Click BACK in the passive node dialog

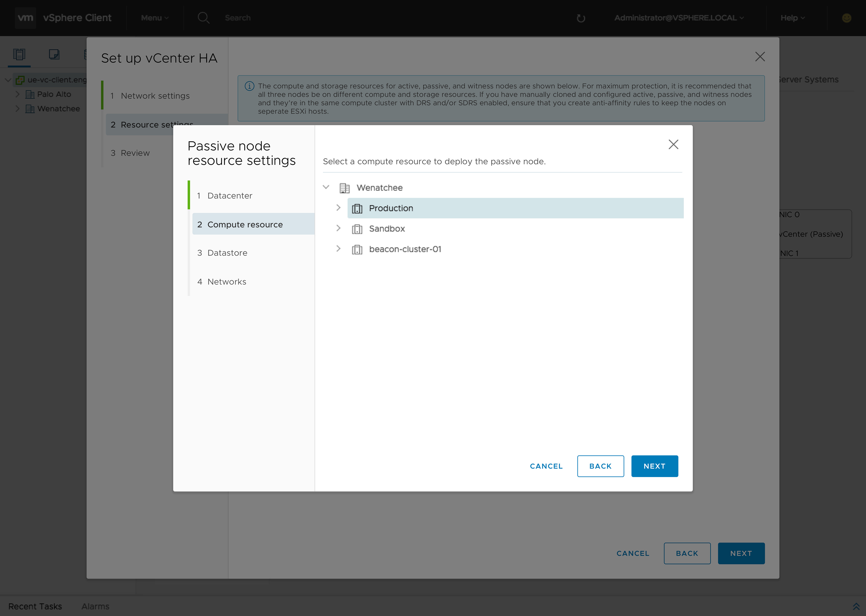[x=600, y=466]
